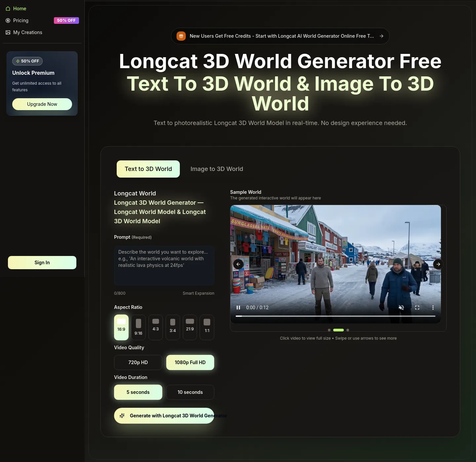Generate with Longcat 3D World Generator
This screenshot has height=462, width=476.
coord(164,416)
